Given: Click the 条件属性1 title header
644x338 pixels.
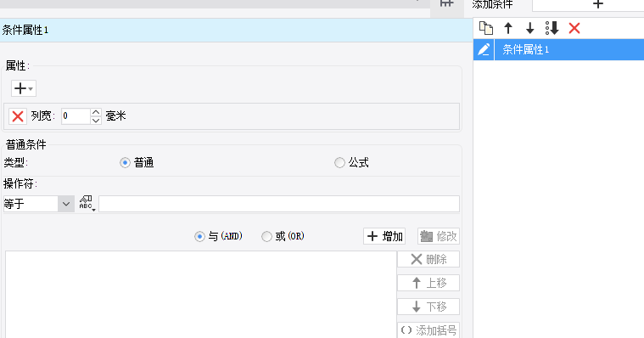Looking at the screenshot, I should 236,30.
